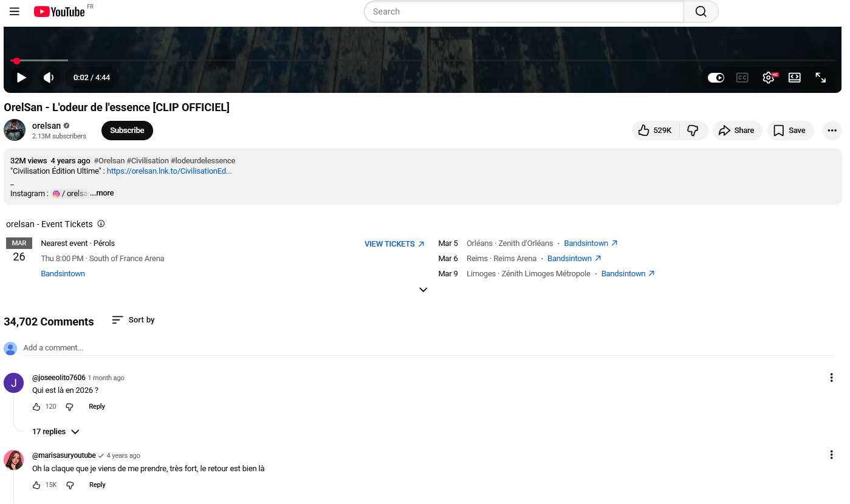Image resolution: width=850 pixels, height=504 pixels.
Task: Open the orelsan channel avatar
Action: pos(15,130)
